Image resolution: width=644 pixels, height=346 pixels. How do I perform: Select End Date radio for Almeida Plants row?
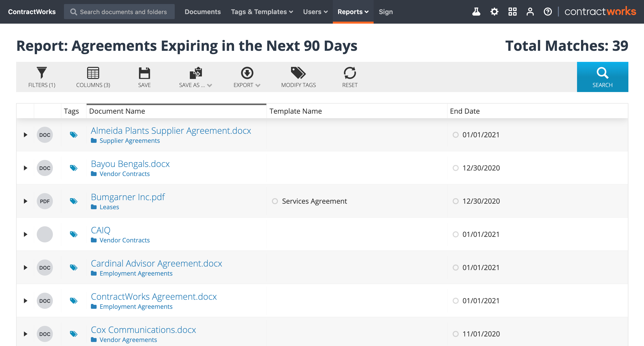pyautogui.click(x=455, y=135)
